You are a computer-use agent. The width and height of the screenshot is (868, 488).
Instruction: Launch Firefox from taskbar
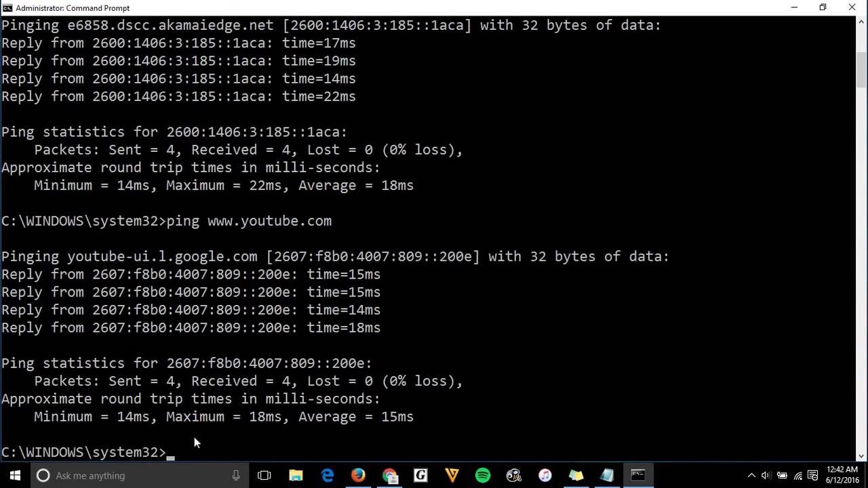[x=358, y=475]
